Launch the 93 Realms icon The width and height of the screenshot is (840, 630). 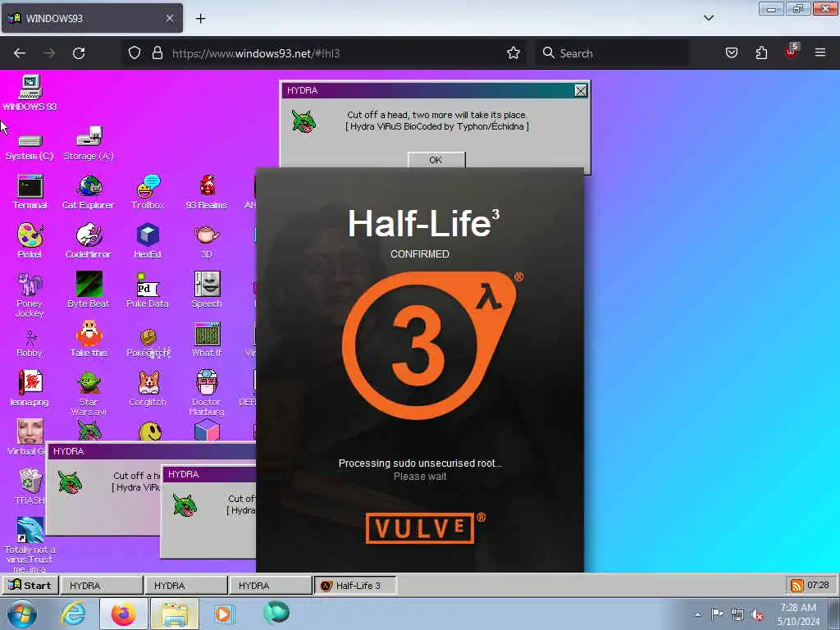(207, 192)
